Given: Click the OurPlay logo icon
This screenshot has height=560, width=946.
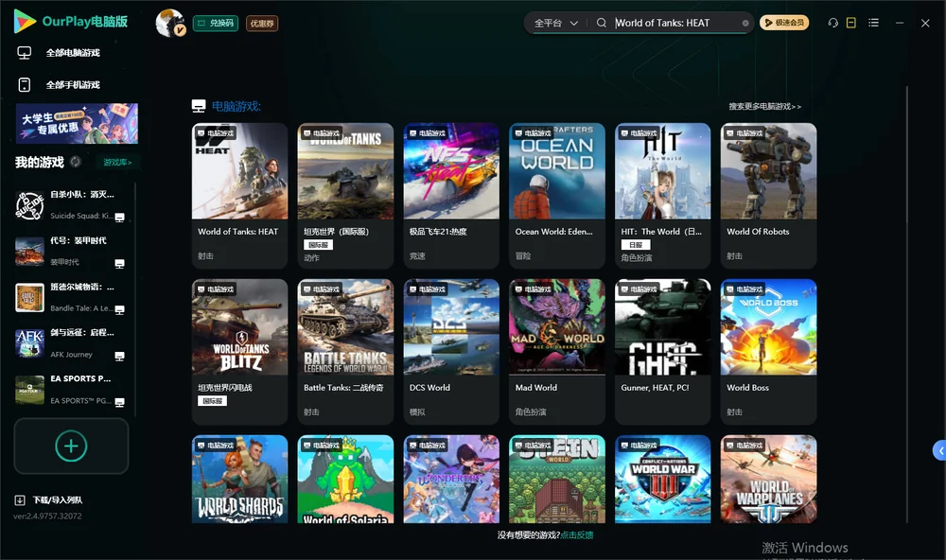Looking at the screenshot, I should click(25, 22).
